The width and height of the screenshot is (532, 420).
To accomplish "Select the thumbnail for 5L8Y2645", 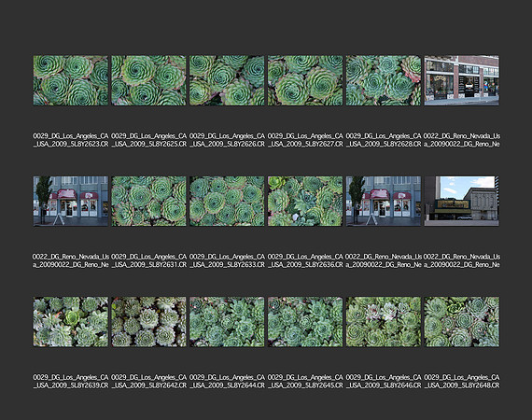I will tap(305, 322).
